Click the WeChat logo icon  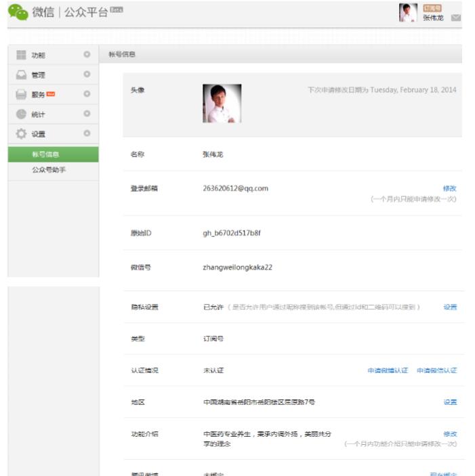(18, 12)
